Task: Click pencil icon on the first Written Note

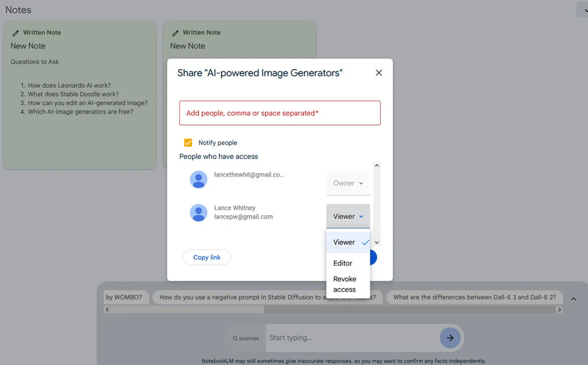Action: pyautogui.click(x=16, y=33)
